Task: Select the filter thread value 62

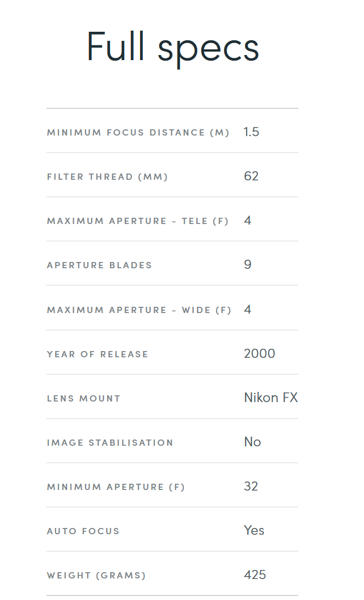Action: 251,176
